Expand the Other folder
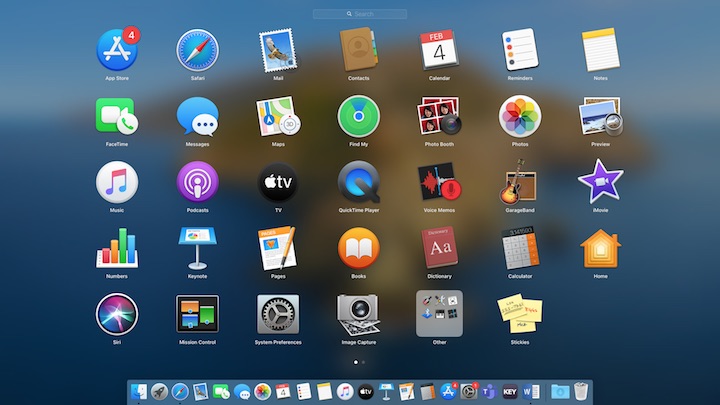Viewport: 720px width, 405px height. tap(439, 314)
